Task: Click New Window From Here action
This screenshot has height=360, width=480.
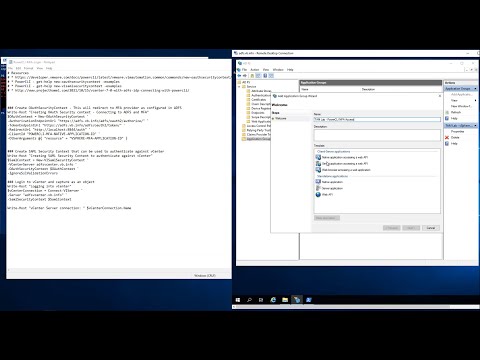Action: [461, 106]
